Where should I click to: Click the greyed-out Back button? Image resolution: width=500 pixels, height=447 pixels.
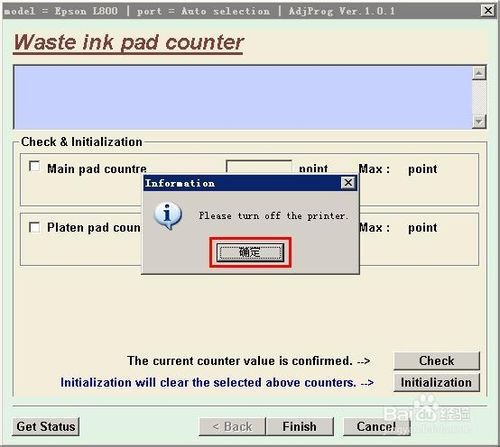[x=232, y=426]
